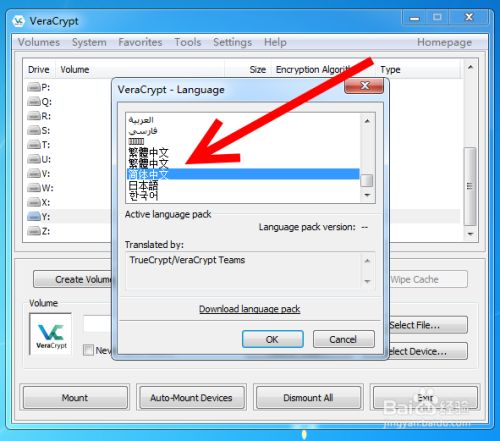
Task: Confirm language choice with OK
Action: pyautogui.click(x=273, y=339)
